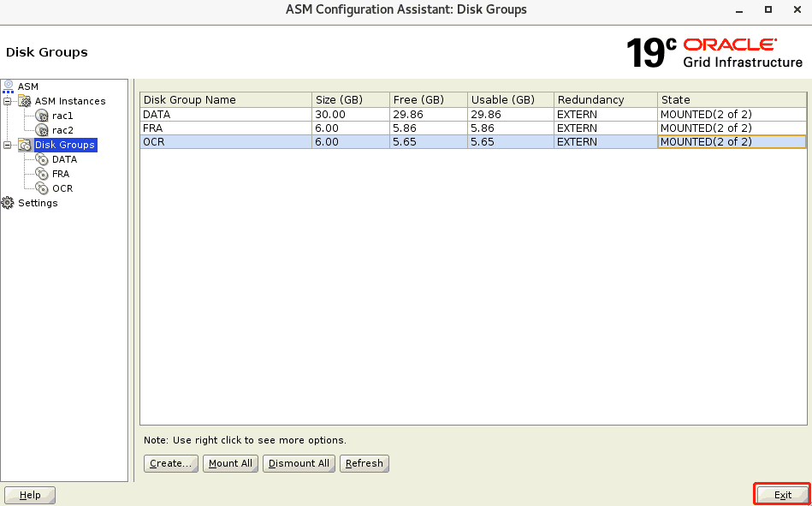Image resolution: width=812 pixels, height=506 pixels.
Task: Click the Redundancy column header
Action: click(606, 99)
